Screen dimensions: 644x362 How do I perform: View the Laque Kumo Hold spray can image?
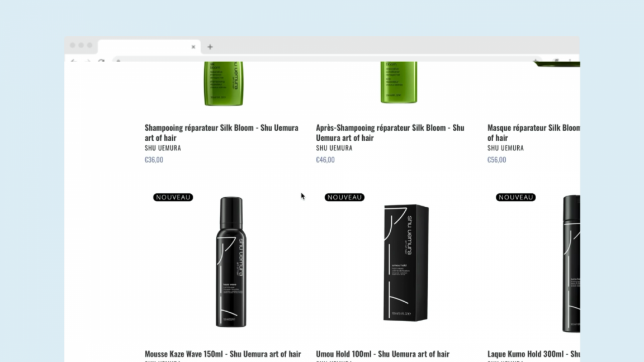point(571,264)
